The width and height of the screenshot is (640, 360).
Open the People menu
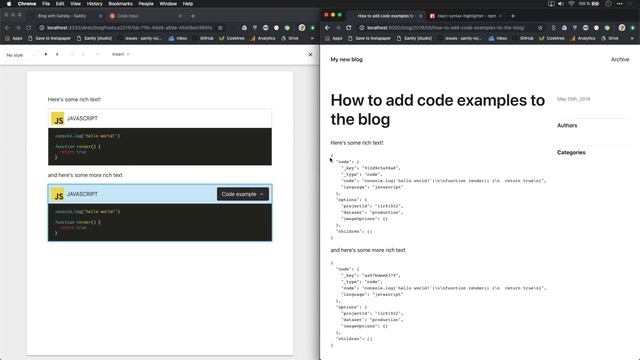[x=146, y=4]
